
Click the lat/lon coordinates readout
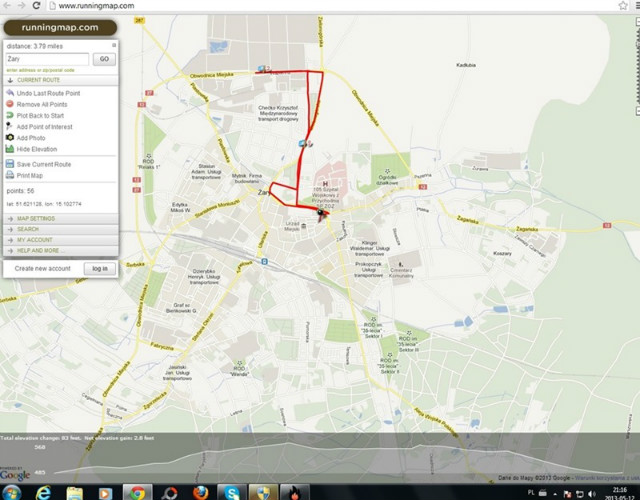[44, 204]
